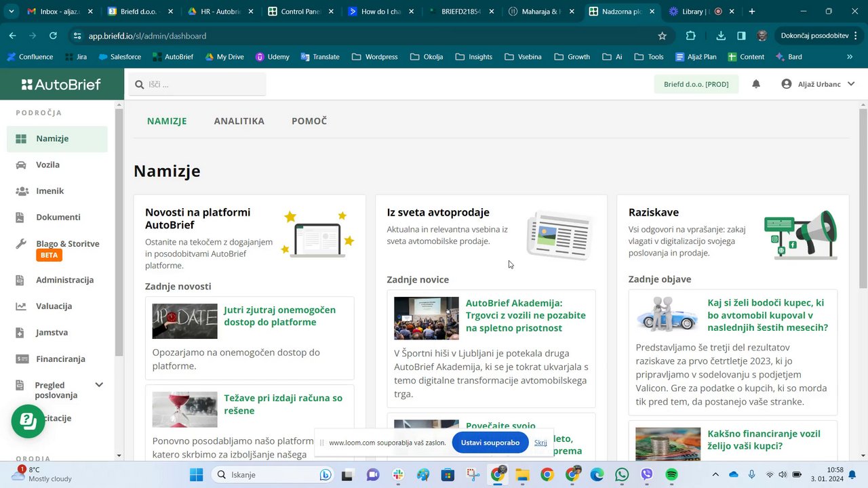
Task: Open Kakšno financiranje vozil želijo vaši kupci
Action: tap(764, 440)
